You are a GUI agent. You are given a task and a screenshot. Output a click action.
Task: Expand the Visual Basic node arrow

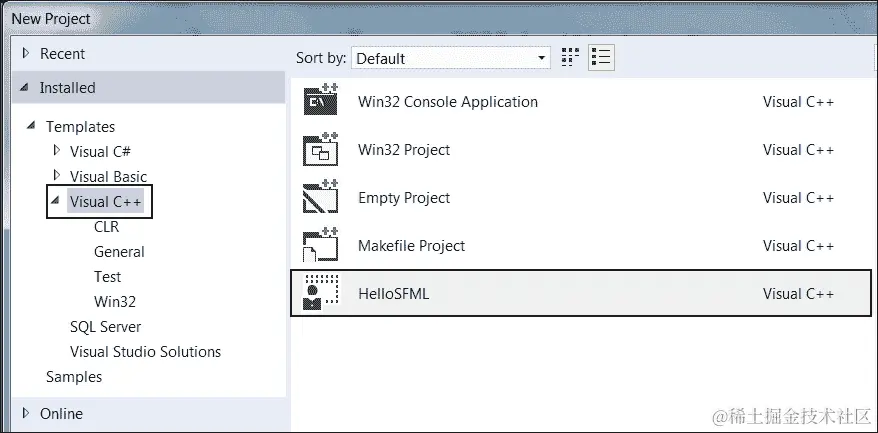pos(57,175)
